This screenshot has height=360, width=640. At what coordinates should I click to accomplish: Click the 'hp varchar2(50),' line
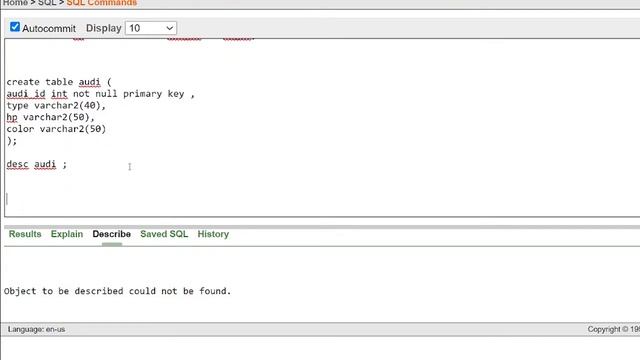click(50, 117)
